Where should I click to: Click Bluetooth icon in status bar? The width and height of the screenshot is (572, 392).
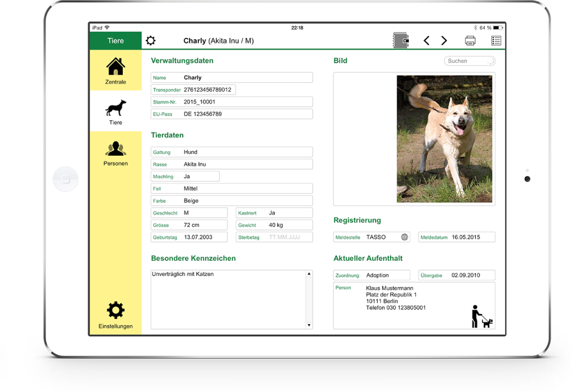point(475,28)
